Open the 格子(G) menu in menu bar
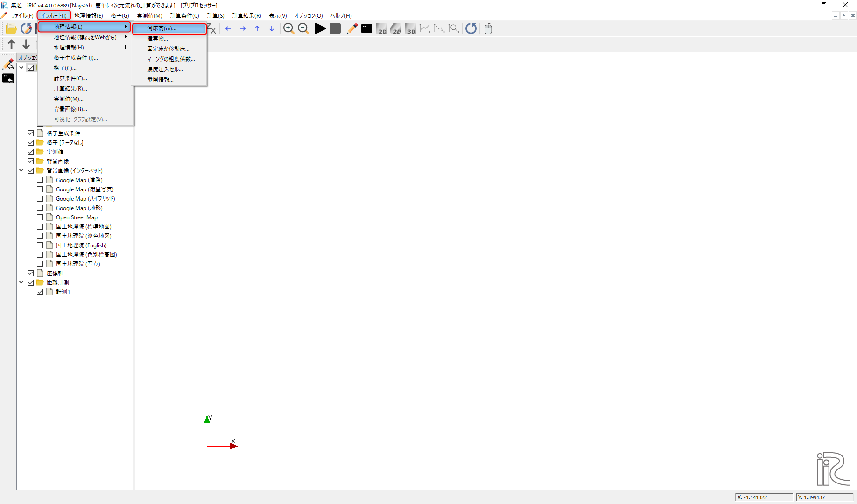857x504 pixels. click(x=120, y=16)
